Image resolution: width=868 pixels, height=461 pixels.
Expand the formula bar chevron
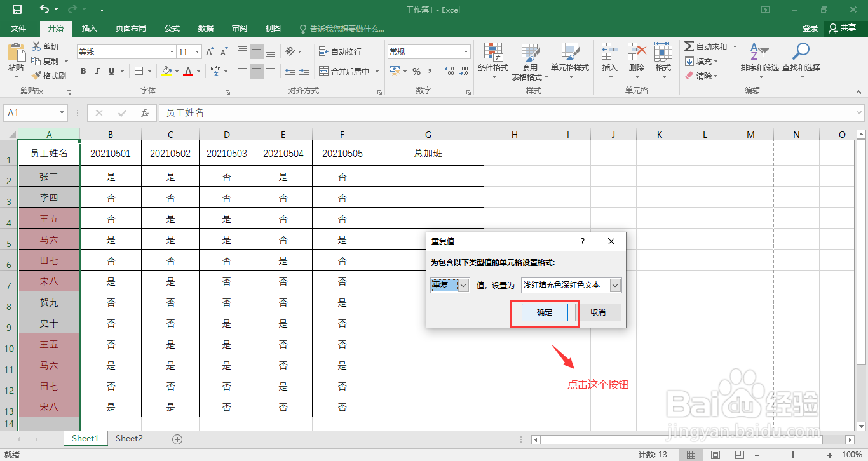pyautogui.click(x=859, y=113)
